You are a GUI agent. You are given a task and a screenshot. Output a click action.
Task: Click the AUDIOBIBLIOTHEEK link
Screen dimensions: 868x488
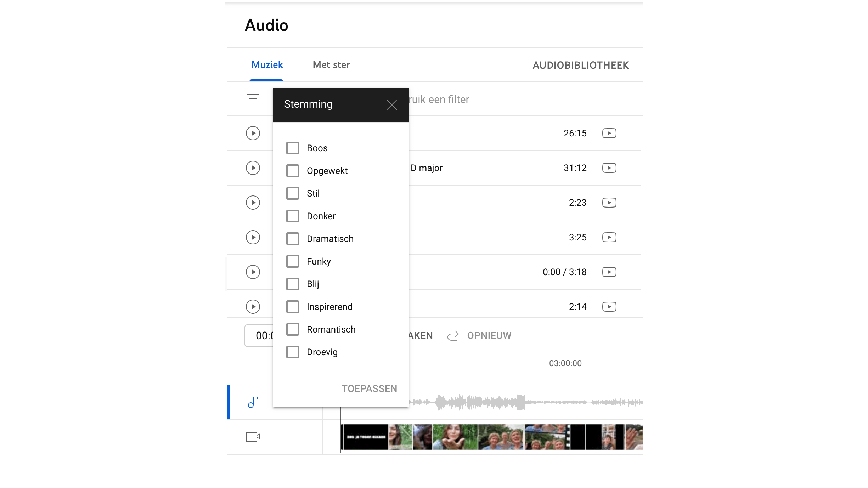tap(580, 65)
